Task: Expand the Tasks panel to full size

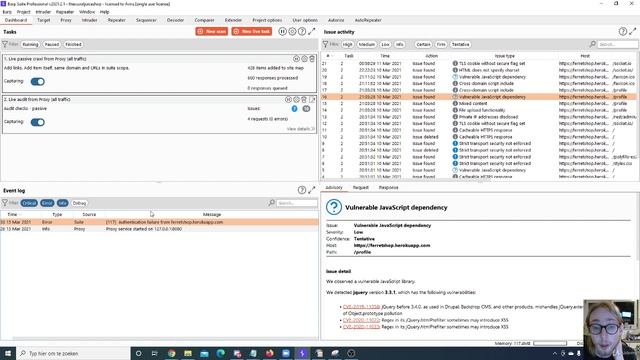Action: (312, 31)
